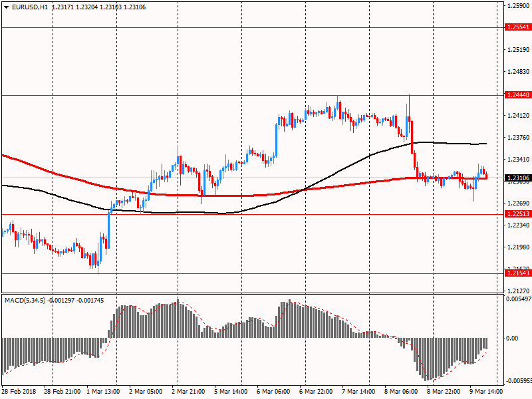Click the 1.24120 price axis value
Screen dimensions: 532x399
pyautogui.click(x=519, y=116)
